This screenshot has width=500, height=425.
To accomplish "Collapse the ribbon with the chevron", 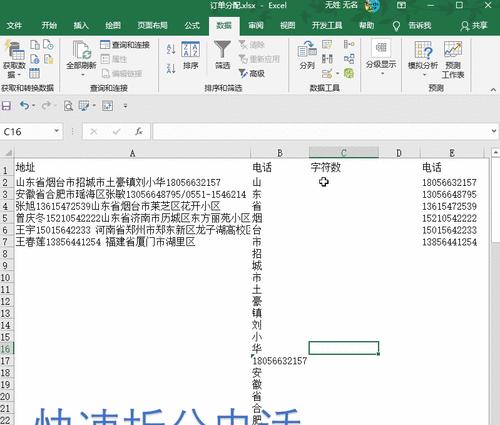I will [x=493, y=89].
